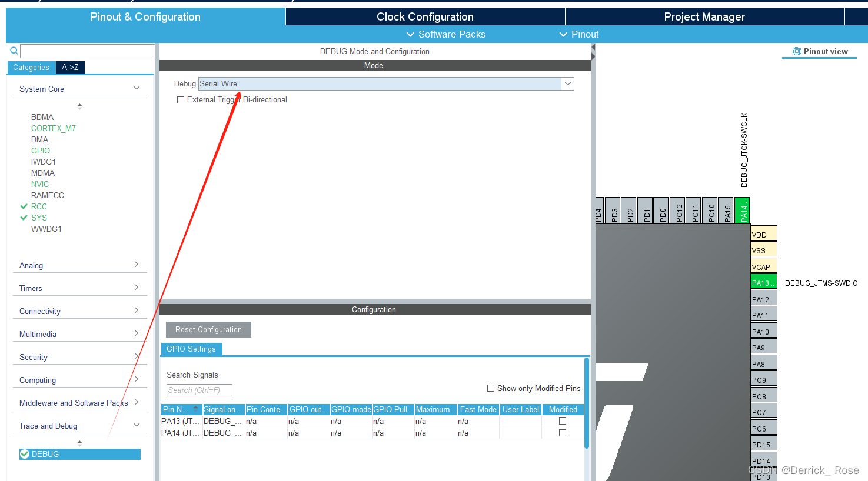Click the PA12 pin on chip
Viewport: 868px width, 481px height.
[764, 298]
